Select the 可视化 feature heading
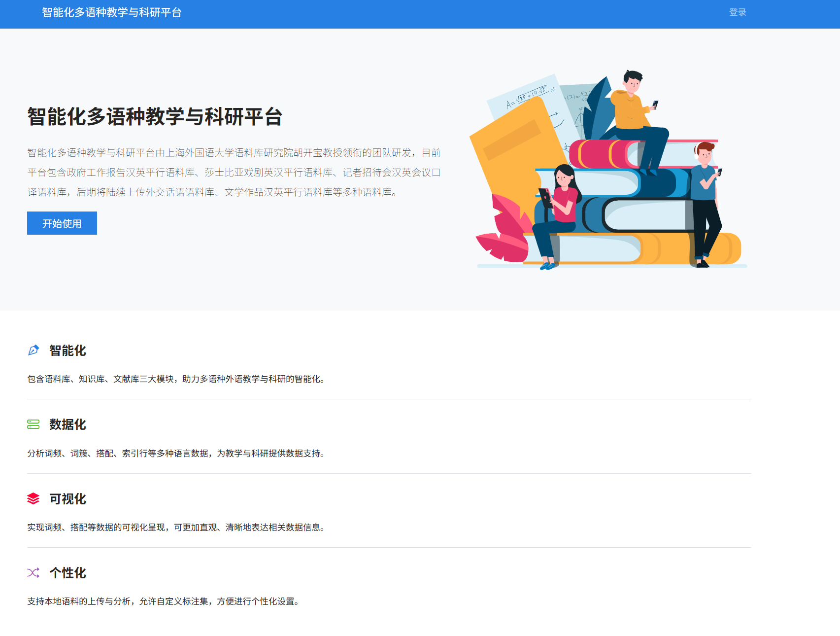Viewport: 840px width, 636px height. (67, 499)
